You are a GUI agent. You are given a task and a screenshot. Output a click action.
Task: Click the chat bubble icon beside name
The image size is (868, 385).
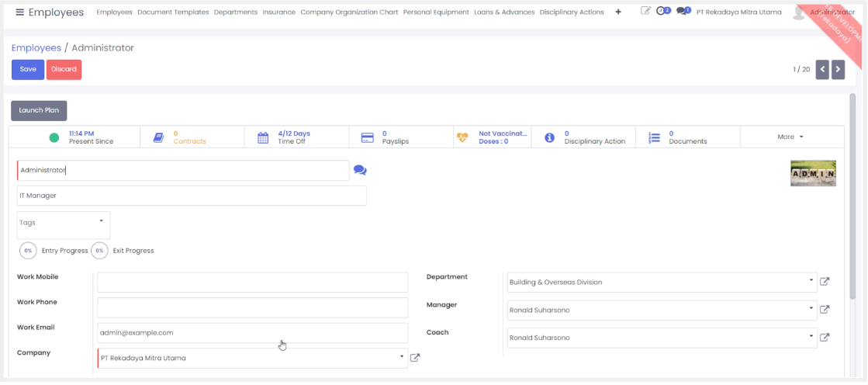360,170
